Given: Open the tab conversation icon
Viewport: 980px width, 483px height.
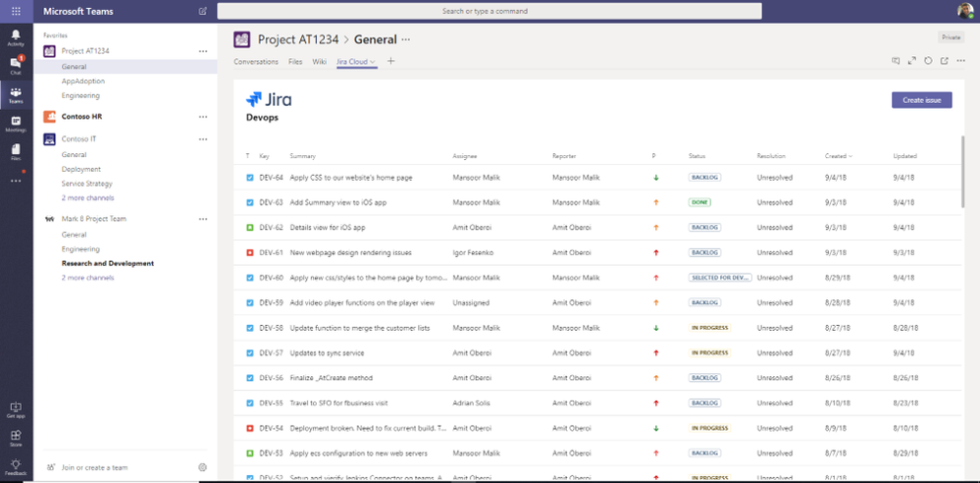Looking at the screenshot, I should [x=896, y=61].
